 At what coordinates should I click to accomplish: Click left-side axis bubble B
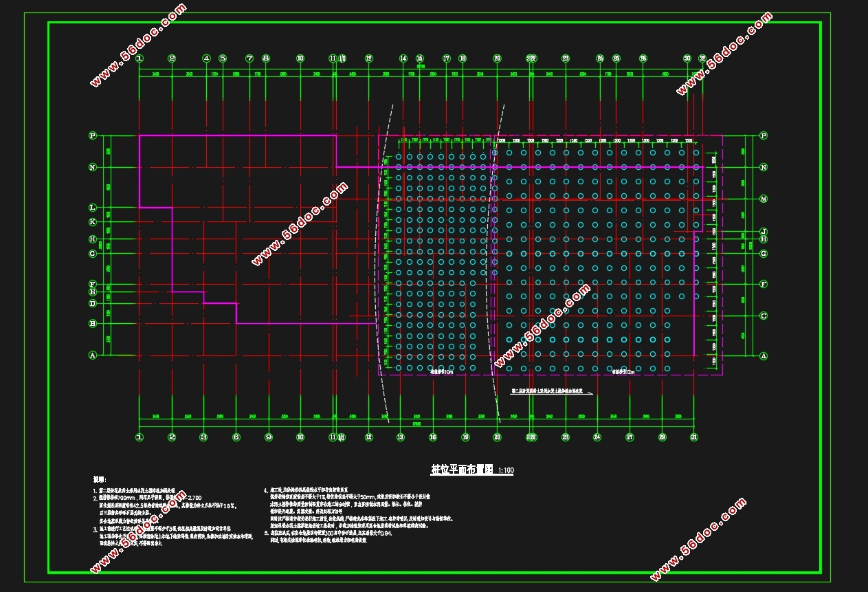coord(93,323)
